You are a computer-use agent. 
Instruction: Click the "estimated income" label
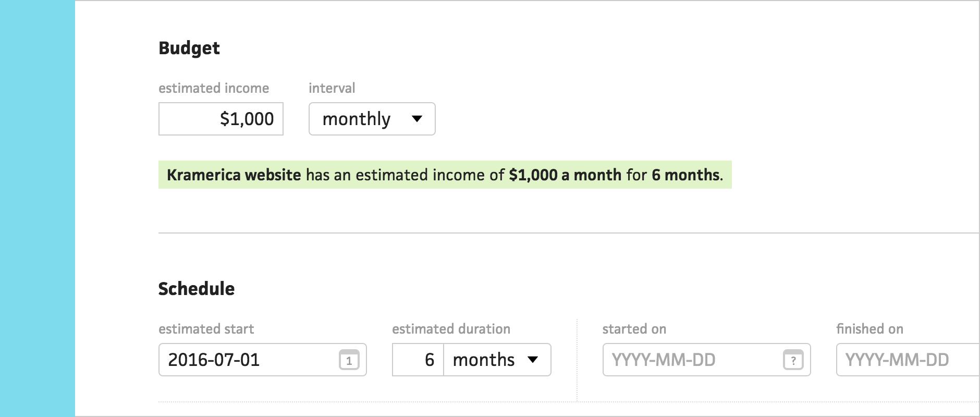point(214,88)
